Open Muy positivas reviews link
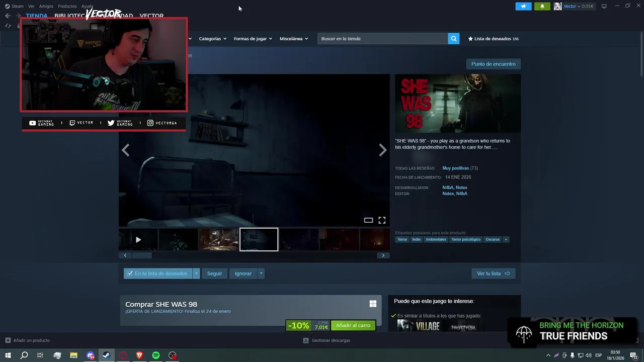Screen dimensions: 644x362 tap(455, 168)
